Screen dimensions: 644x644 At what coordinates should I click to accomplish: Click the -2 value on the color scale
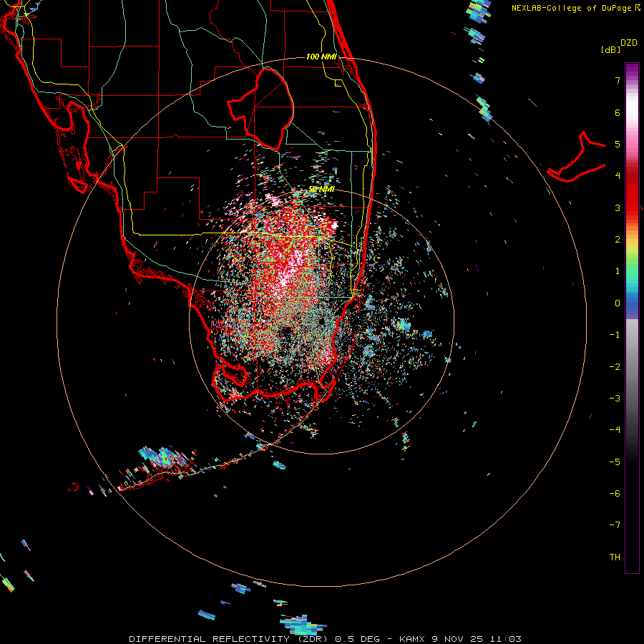[x=615, y=366]
